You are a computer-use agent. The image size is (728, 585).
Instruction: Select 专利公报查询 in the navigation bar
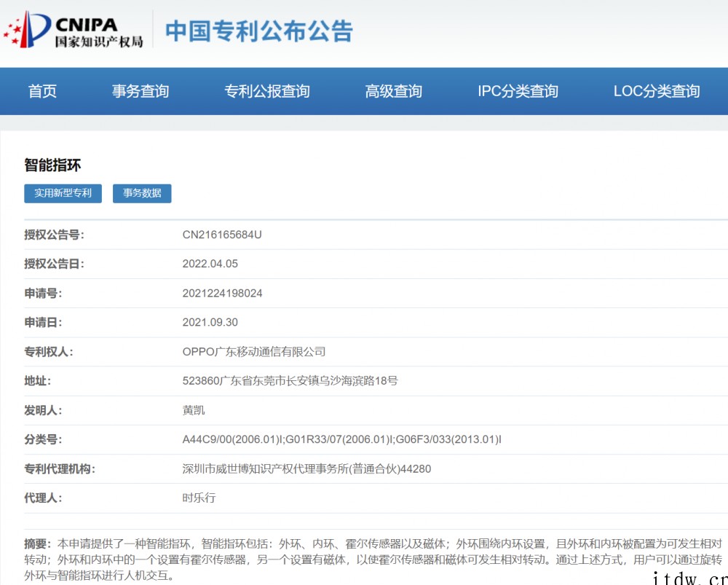click(x=267, y=91)
